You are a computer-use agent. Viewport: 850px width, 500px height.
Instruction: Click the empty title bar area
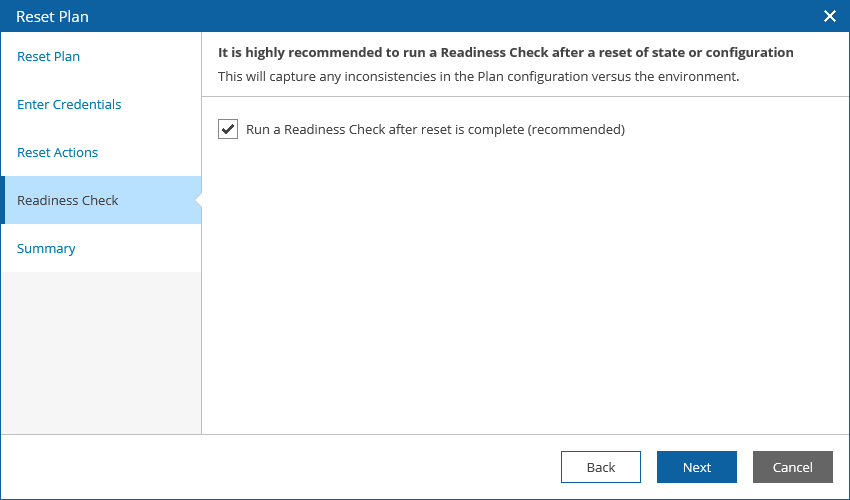point(450,16)
